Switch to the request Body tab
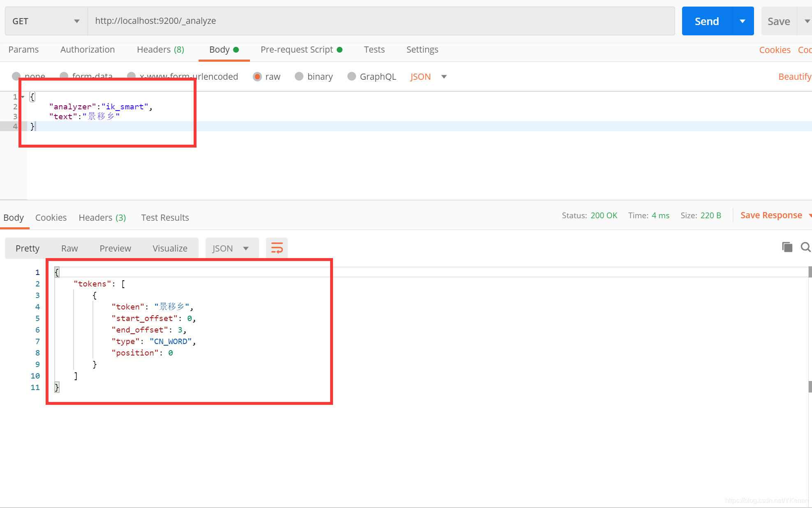The image size is (812, 508). (224, 50)
